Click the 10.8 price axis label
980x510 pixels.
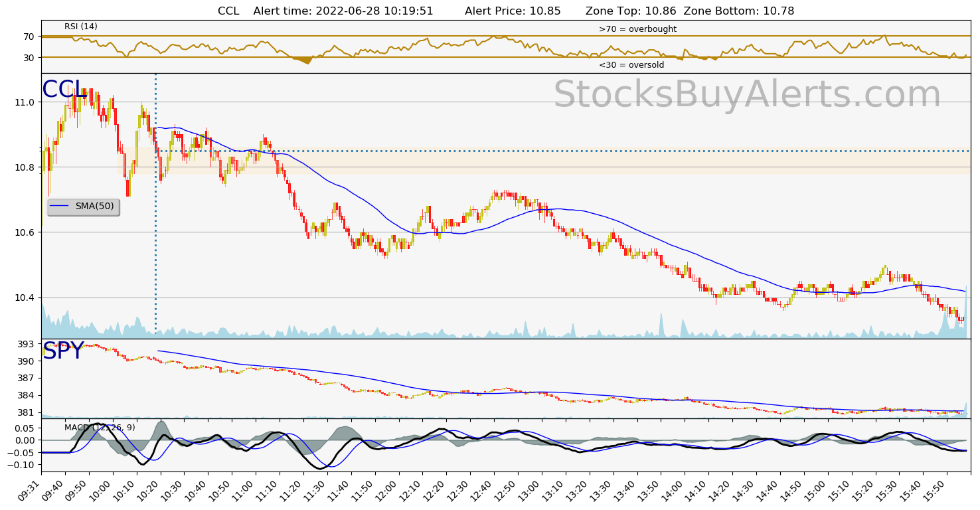click(x=26, y=167)
